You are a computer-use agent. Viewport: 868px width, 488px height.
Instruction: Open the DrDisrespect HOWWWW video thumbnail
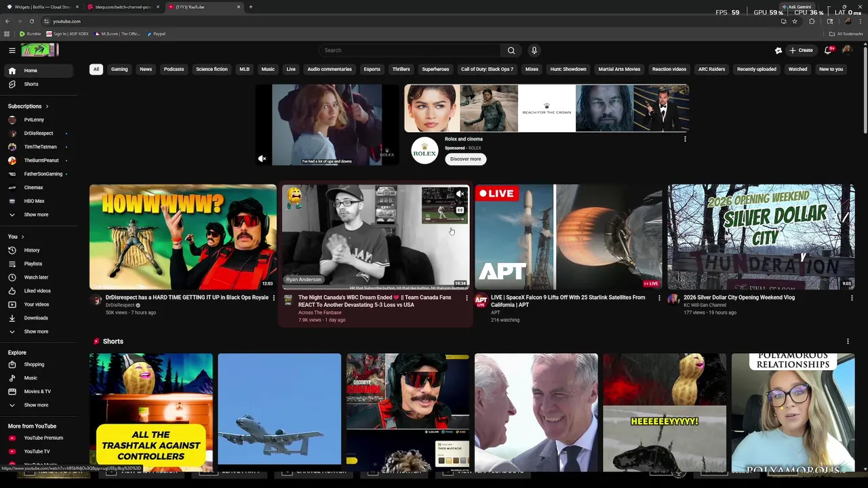pos(183,237)
